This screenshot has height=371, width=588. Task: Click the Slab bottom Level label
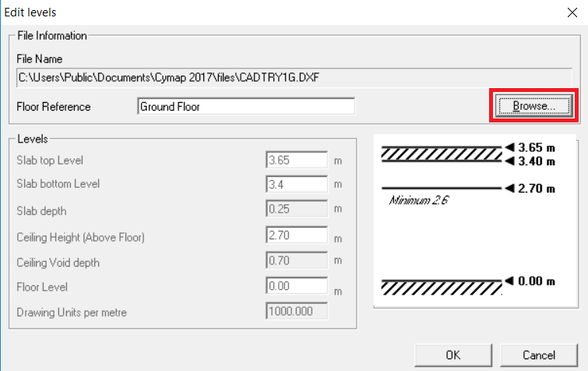tap(58, 184)
